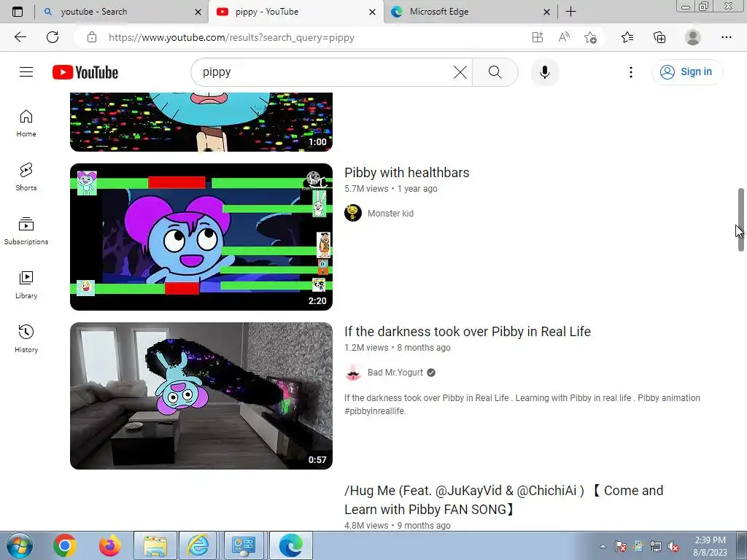Click the Sign in button
Screen dimensions: 747x560
coord(687,72)
